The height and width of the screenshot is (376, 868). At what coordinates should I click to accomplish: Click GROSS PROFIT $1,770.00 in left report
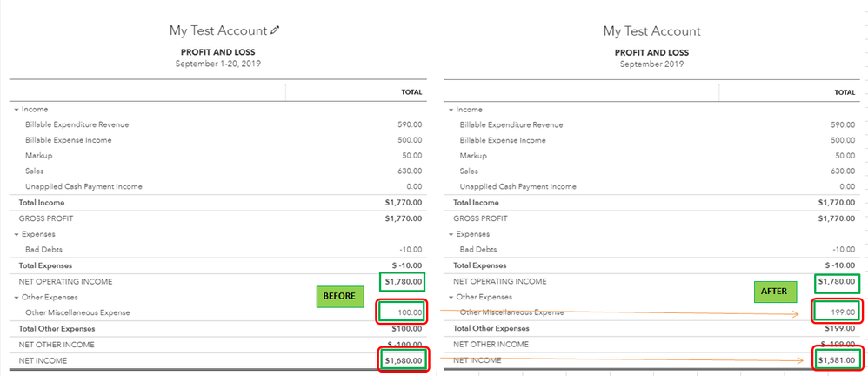pyautogui.click(x=404, y=218)
